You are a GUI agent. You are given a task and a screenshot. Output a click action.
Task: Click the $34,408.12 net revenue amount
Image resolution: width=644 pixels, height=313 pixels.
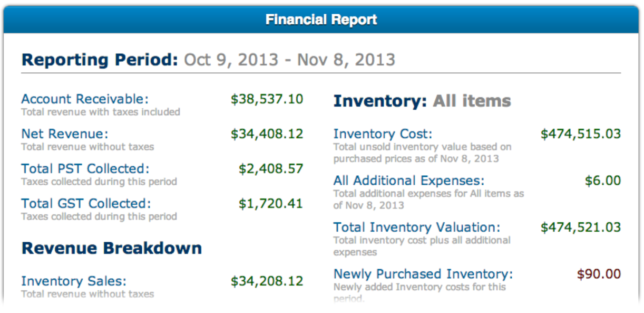point(267,134)
